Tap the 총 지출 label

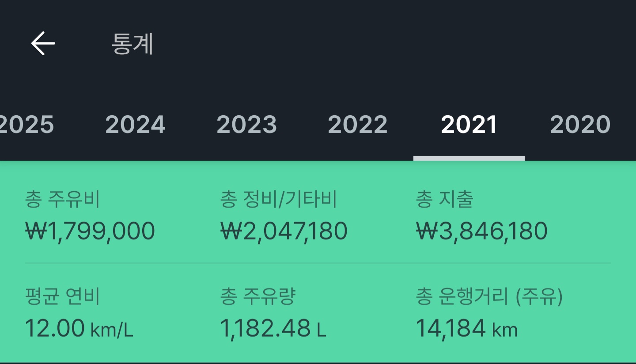click(444, 199)
